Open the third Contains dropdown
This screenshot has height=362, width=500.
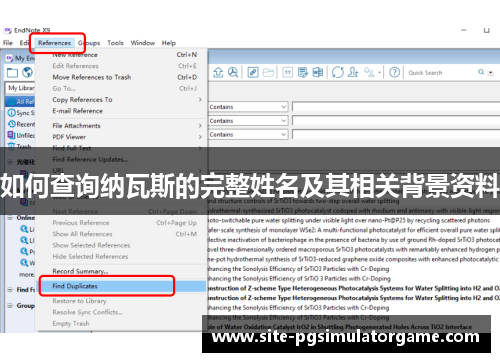click(248, 135)
